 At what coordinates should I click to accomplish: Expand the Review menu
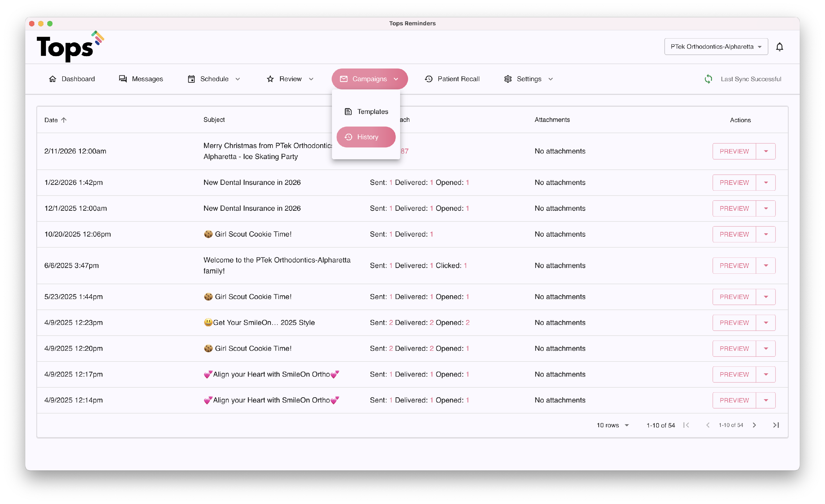290,79
